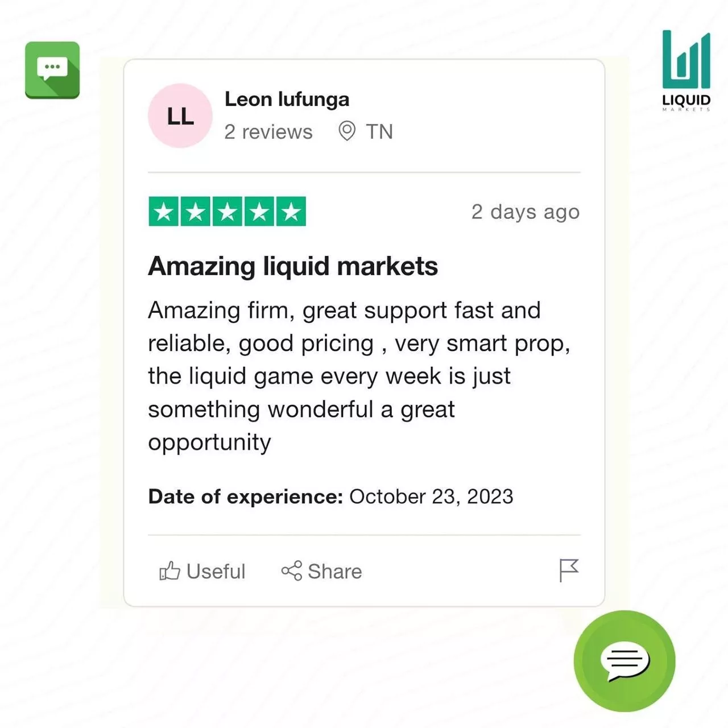728x728 pixels.
Task: Click the fifth green rating star
Action: point(291,212)
